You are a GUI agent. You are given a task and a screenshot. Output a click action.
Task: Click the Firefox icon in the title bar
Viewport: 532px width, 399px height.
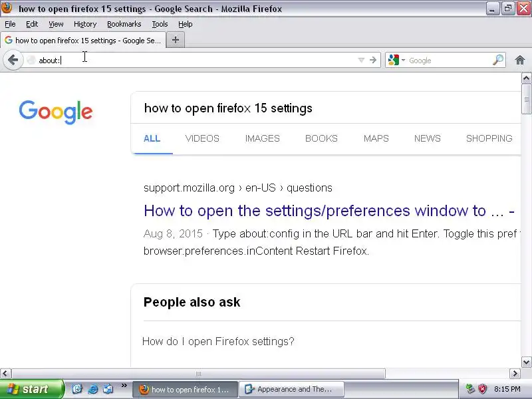pyautogui.click(x=7, y=8)
